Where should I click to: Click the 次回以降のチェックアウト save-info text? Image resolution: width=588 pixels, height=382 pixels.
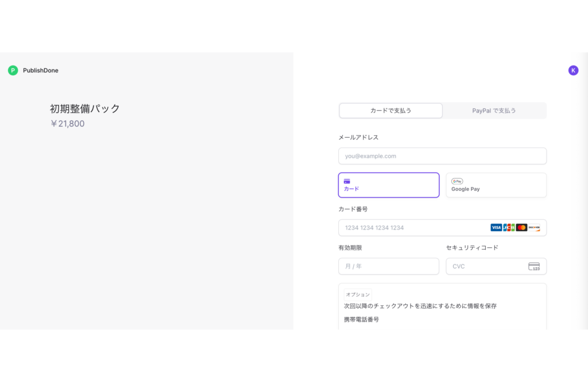tap(420, 306)
